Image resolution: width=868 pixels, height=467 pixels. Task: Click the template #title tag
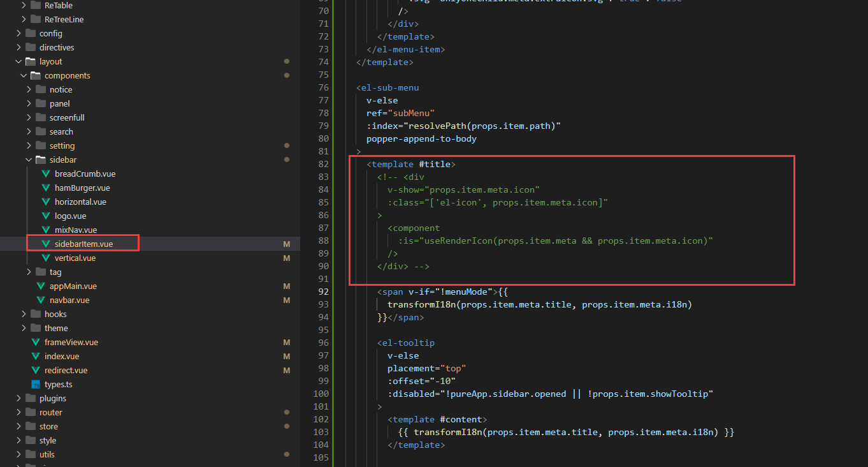(411, 164)
